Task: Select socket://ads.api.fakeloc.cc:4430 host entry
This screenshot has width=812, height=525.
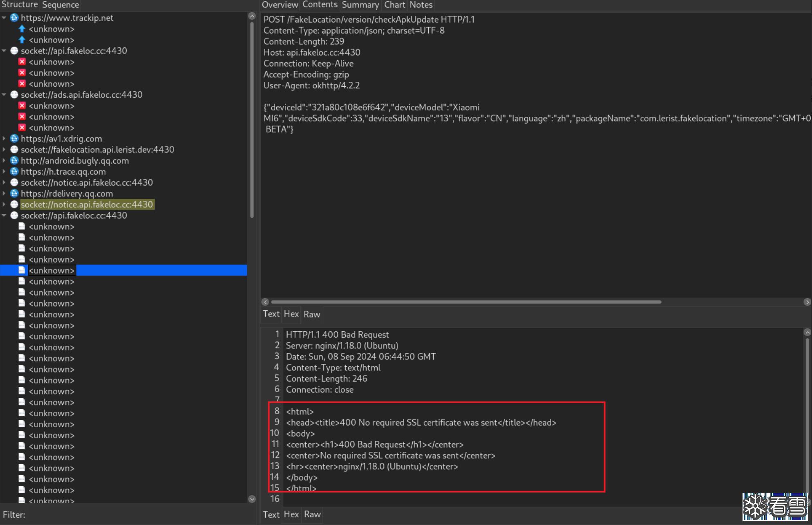Action: pos(82,95)
